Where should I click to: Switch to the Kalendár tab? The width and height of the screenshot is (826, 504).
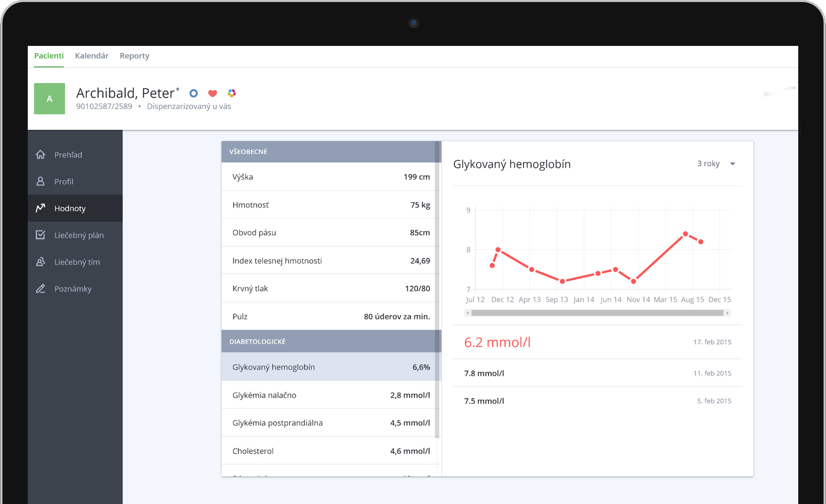(x=91, y=56)
